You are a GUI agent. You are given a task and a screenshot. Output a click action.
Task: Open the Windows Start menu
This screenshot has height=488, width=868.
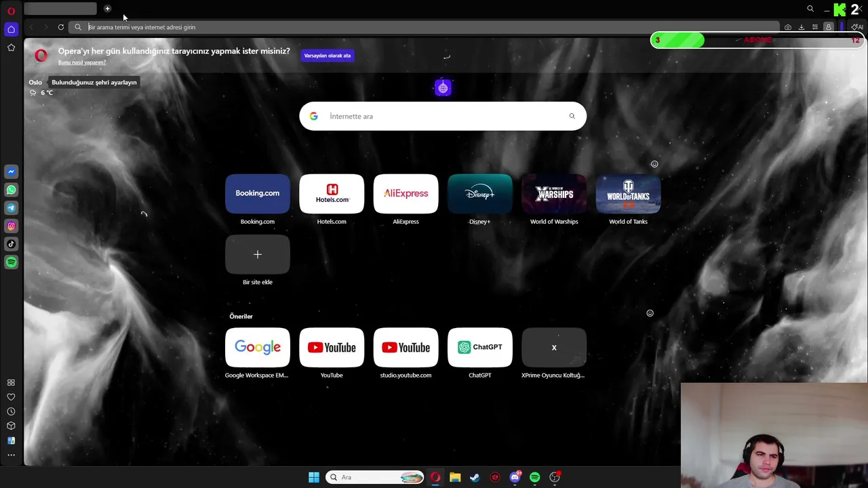point(314,477)
